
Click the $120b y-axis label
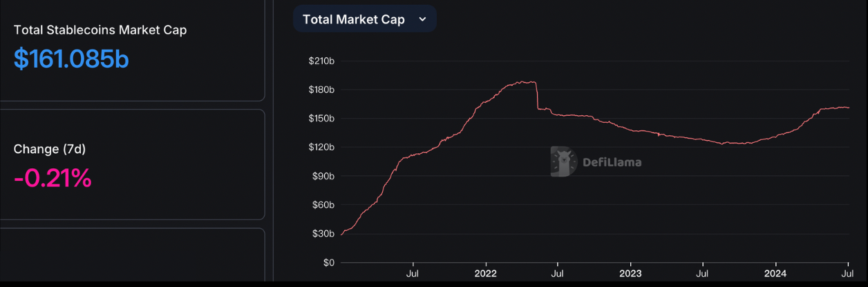point(321,147)
